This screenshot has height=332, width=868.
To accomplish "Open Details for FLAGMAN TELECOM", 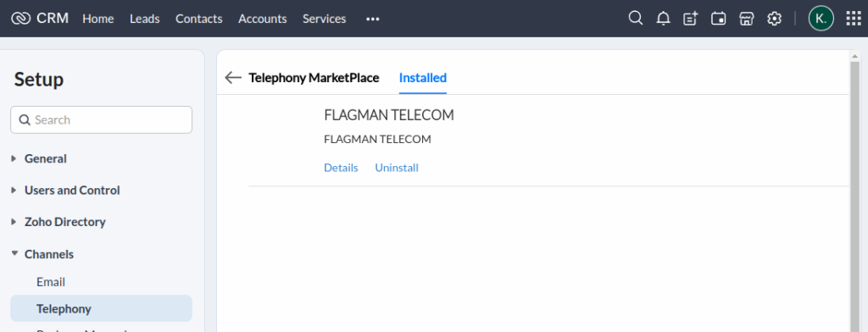I will [x=341, y=168].
